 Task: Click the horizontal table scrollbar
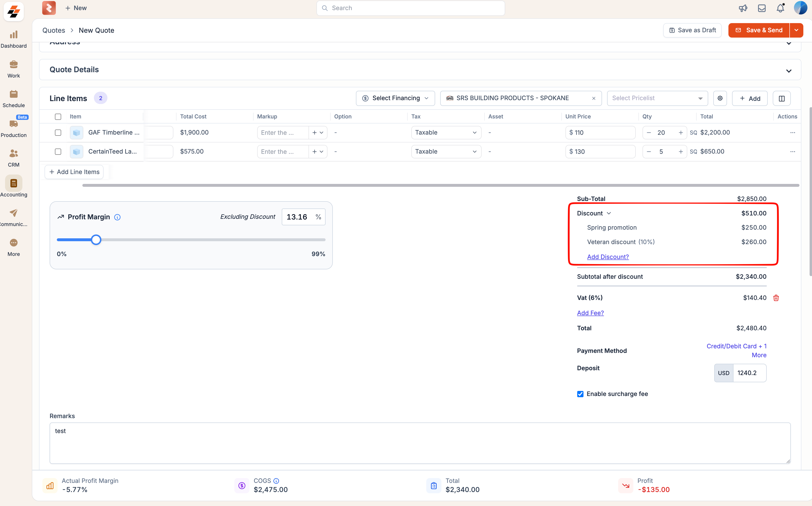440,185
